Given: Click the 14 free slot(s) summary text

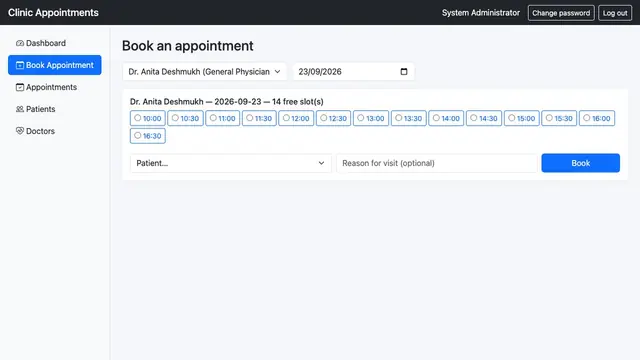Looking at the screenshot, I should pyautogui.click(x=298, y=102).
